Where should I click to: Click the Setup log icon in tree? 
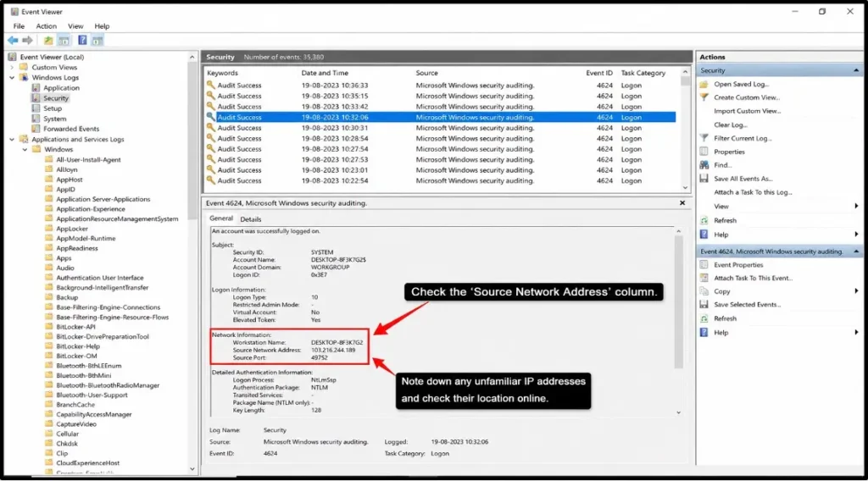point(36,108)
